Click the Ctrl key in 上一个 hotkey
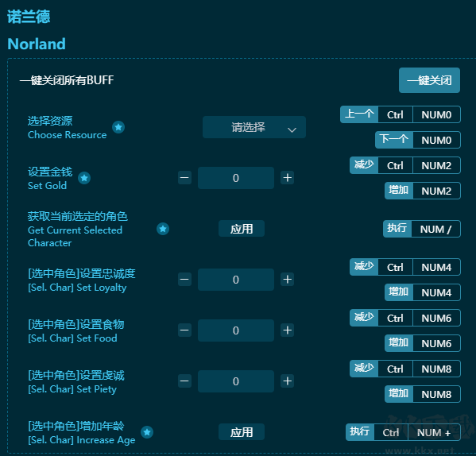 pyautogui.click(x=395, y=114)
